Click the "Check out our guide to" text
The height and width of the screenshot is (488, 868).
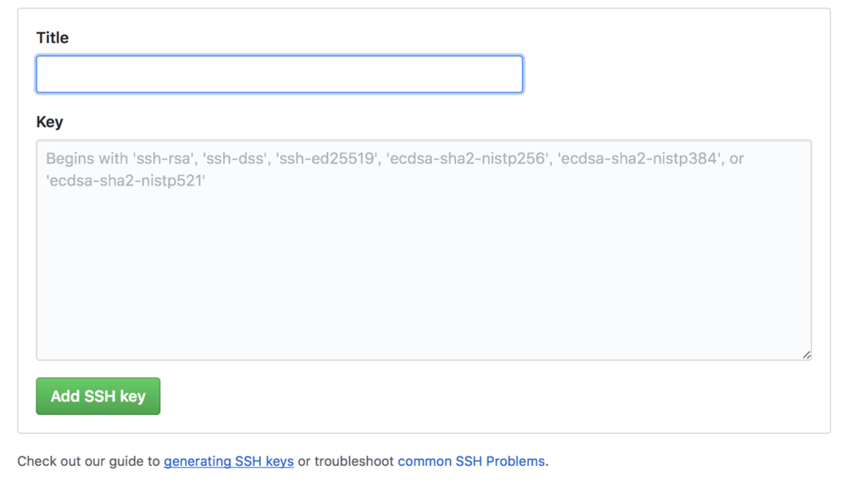[x=89, y=462]
